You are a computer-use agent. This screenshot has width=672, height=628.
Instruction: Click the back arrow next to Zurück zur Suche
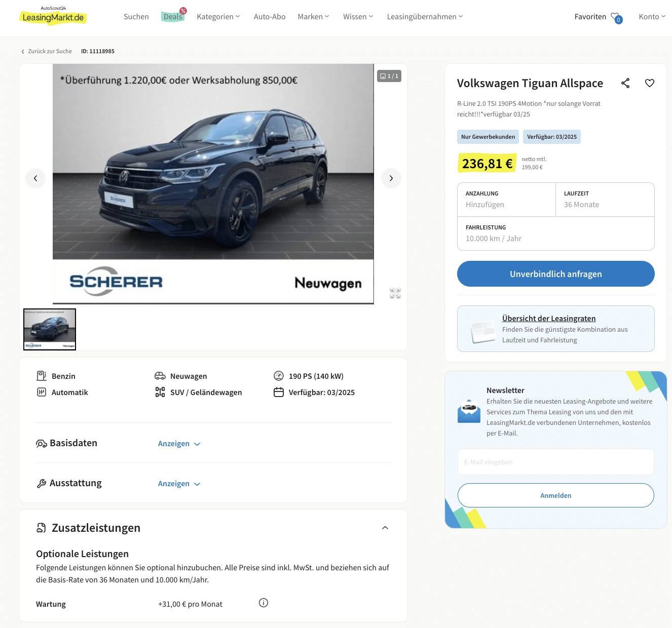tap(23, 52)
